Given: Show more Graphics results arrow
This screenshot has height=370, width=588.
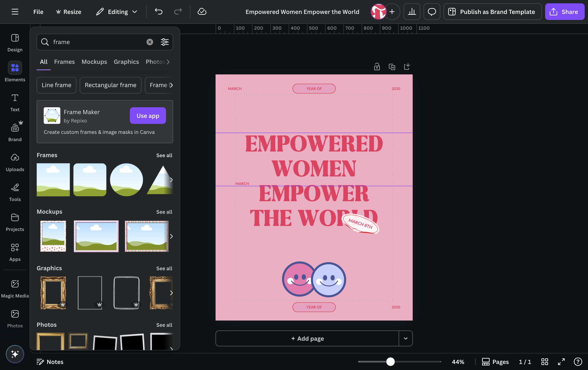Looking at the screenshot, I should click(x=171, y=293).
